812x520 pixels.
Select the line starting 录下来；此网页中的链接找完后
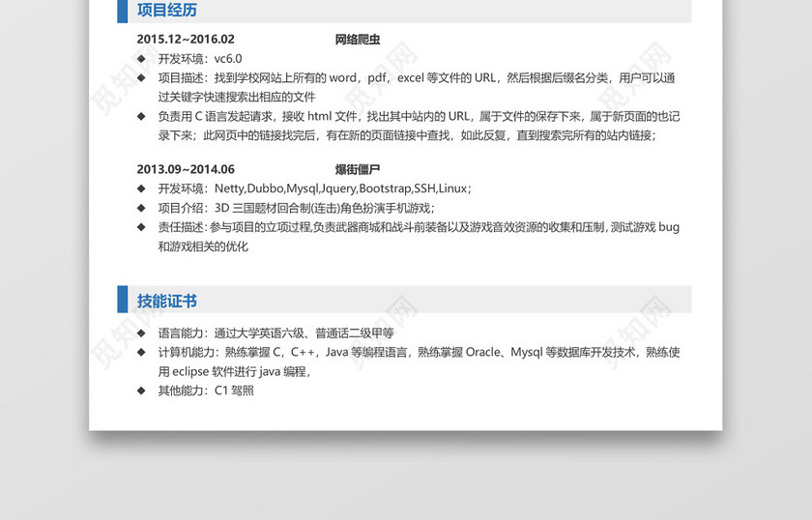(x=407, y=135)
